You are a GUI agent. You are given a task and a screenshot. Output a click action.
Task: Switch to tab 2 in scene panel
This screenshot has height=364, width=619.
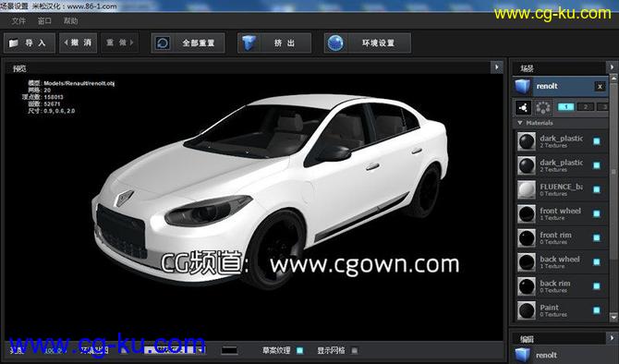click(585, 107)
